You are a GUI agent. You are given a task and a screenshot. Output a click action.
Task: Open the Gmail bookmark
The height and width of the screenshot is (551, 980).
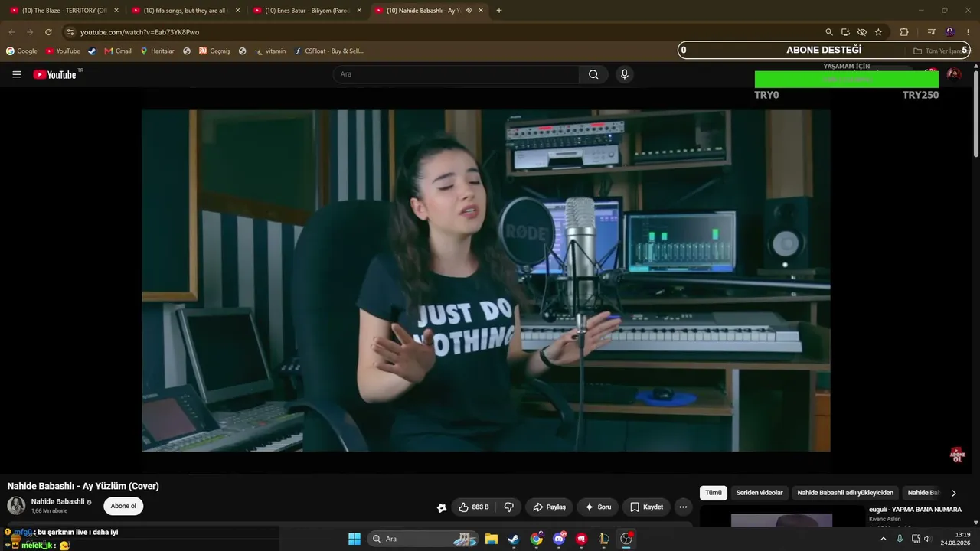click(x=118, y=51)
